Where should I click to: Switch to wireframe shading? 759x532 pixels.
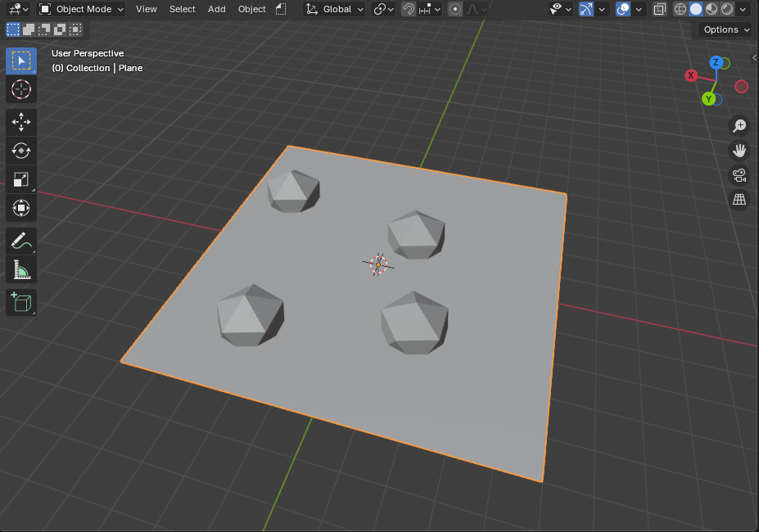click(680, 9)
